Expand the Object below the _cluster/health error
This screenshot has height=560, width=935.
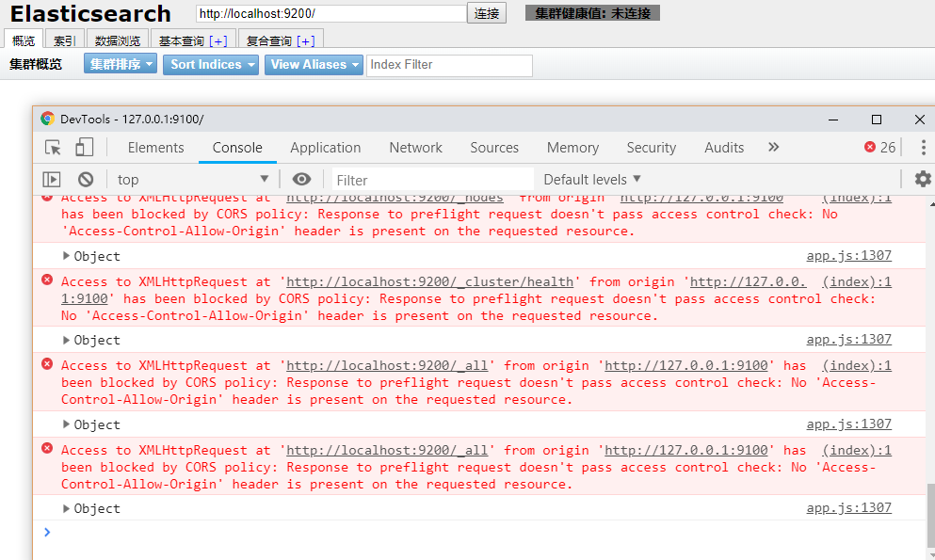tap(66, 340)
